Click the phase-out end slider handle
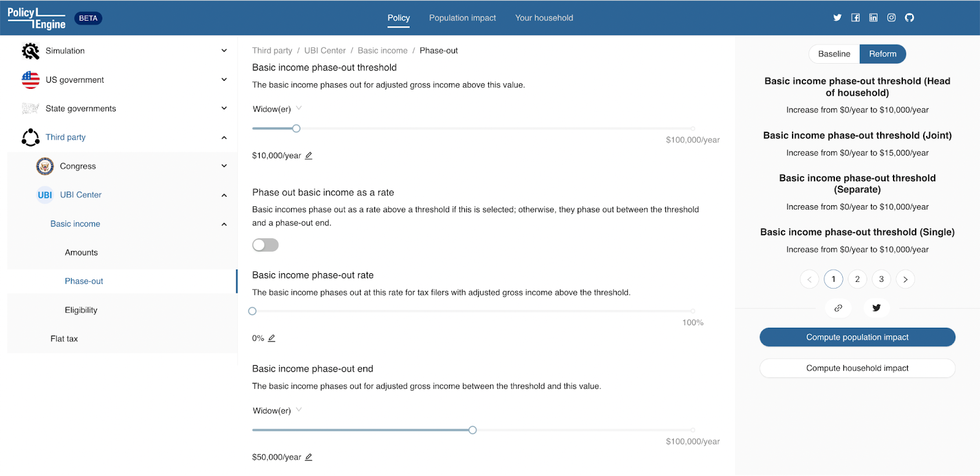The height and width of the screenshot is (476, 980). click(472, 430)
